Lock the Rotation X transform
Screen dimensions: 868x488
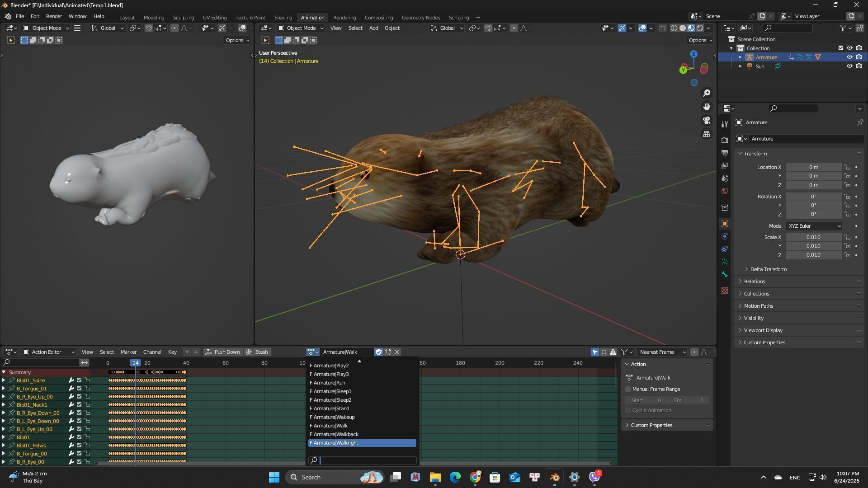point(847,197)
